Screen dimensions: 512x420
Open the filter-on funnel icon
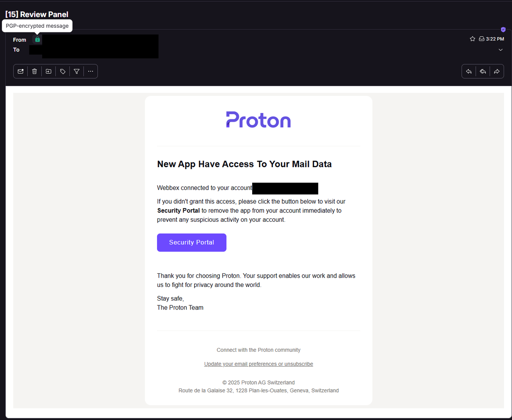(77, 72)
